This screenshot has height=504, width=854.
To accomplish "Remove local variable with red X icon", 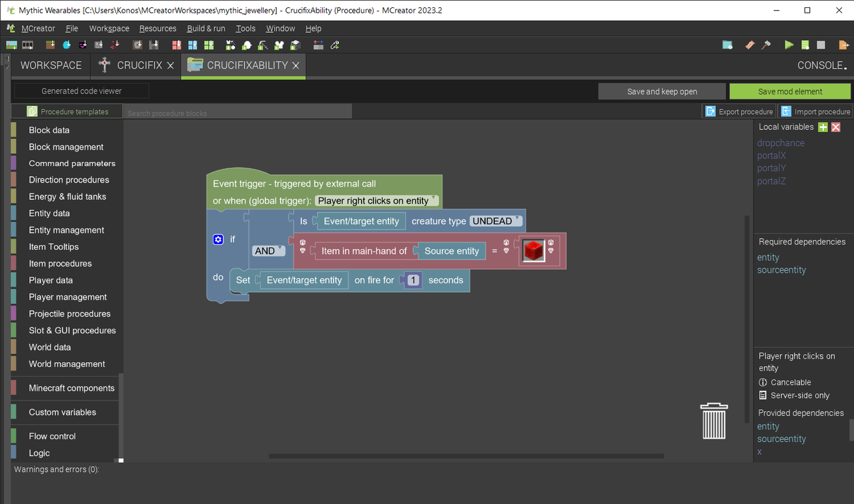I will click(x=835, y=127).
